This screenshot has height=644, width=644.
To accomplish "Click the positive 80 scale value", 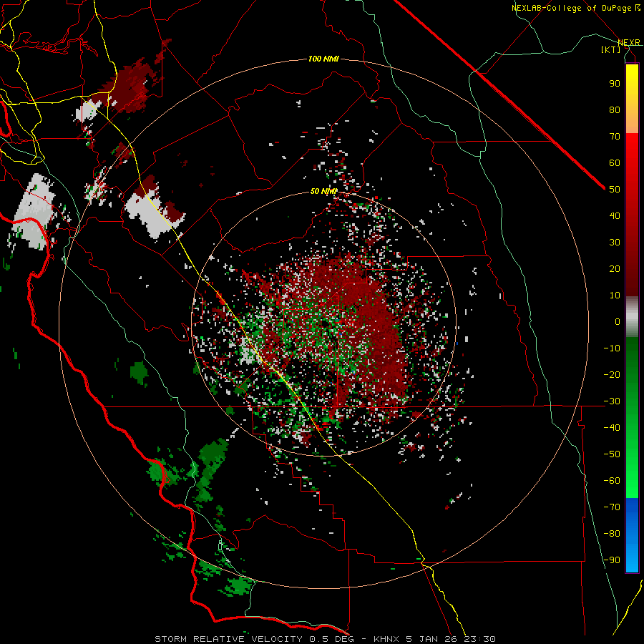I will tap(615, 109).
